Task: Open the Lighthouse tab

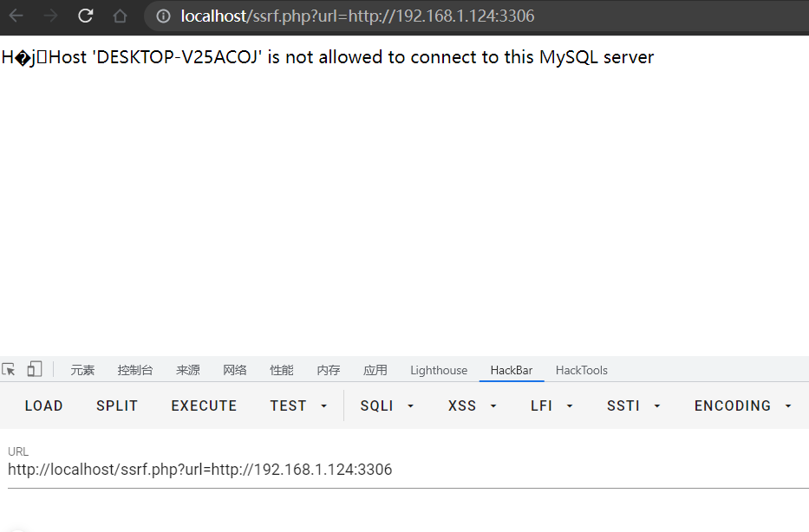Action: (439, 370)
